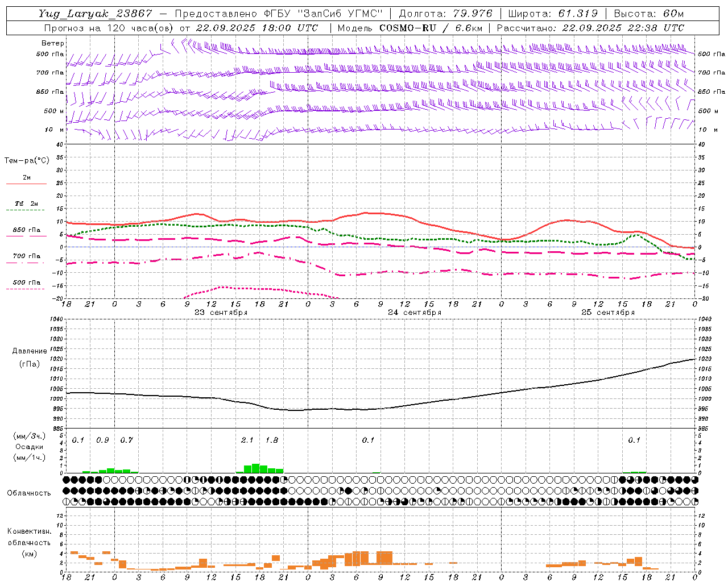Select the Рассчитано: 22.09.2025 22:38 UTC text
This screenshot has height=582, width=728.
pos(590,28)
